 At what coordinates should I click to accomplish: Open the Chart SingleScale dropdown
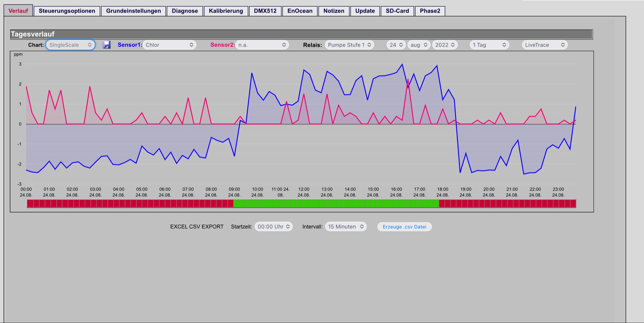pos(70,45)
